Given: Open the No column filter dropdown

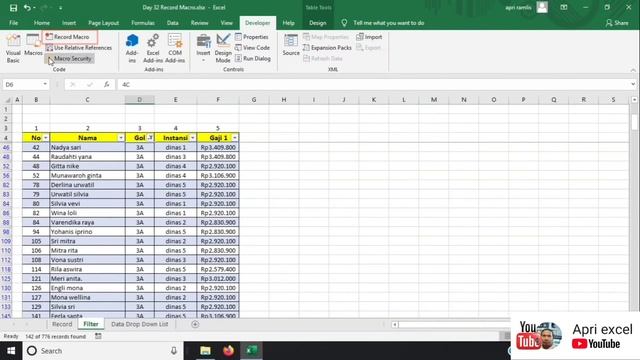Looking at the screenshot, I should coord(45,138).
